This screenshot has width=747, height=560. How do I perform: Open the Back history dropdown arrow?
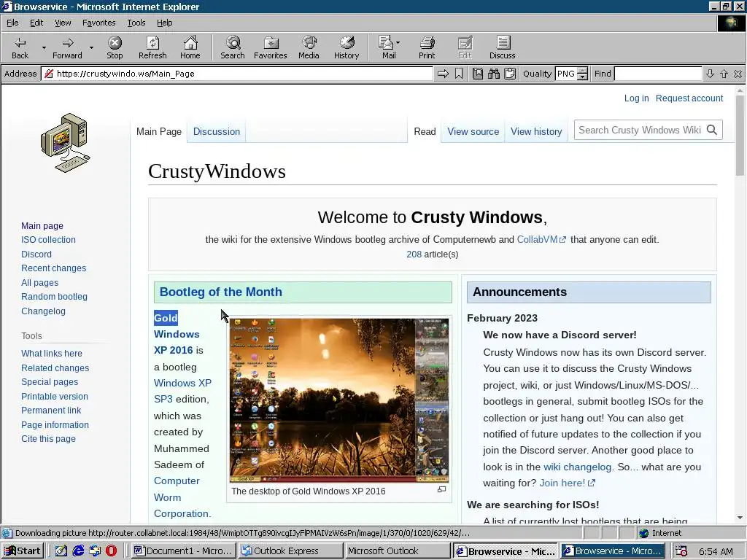(44, 47)
